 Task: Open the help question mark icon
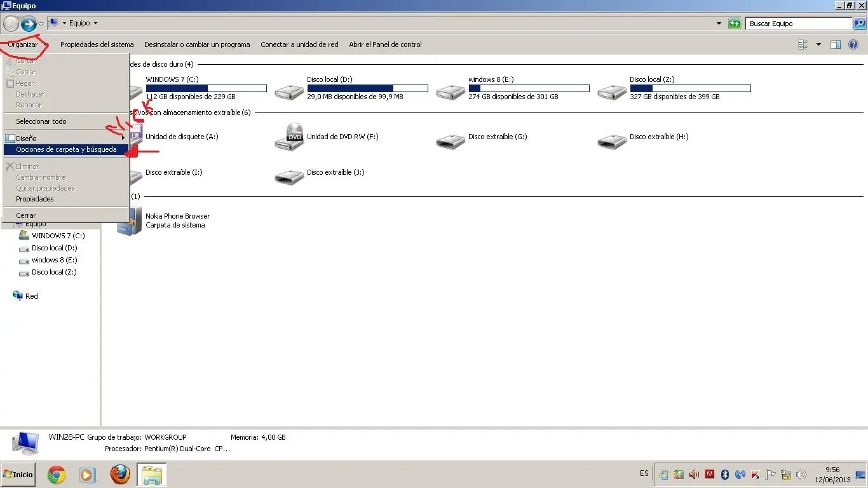pyautogui.click(x=853, y=44)
